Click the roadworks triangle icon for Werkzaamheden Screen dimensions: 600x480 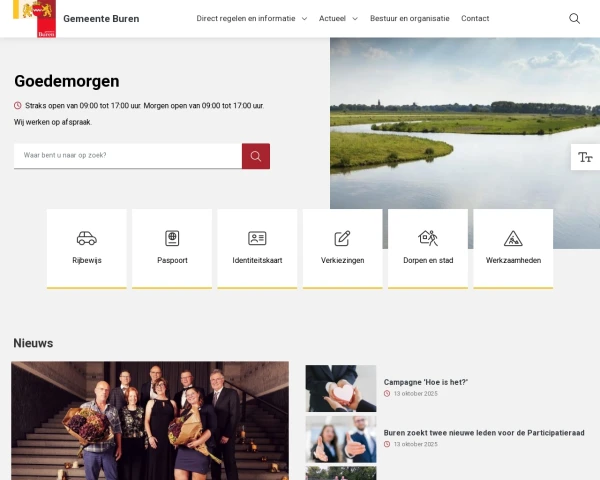click(x=513, y=238)
